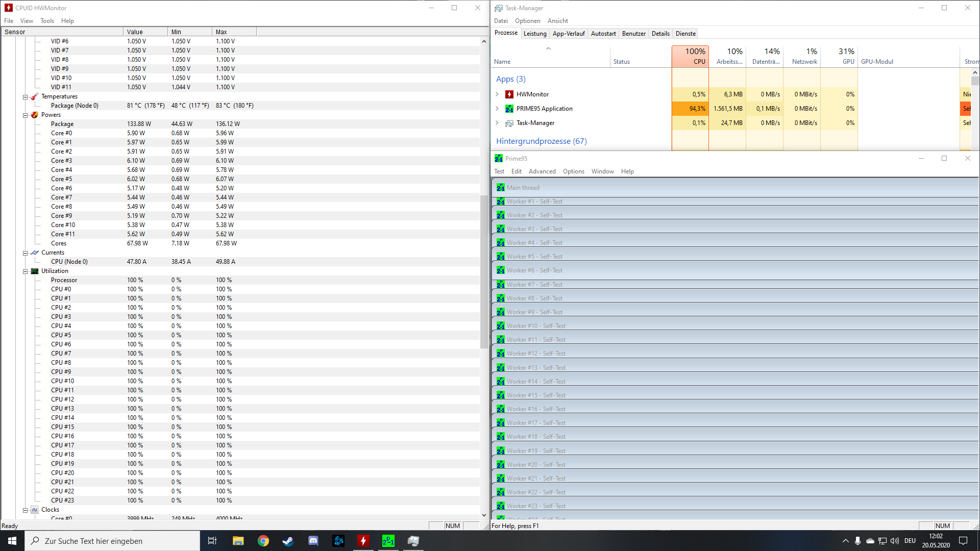Click Chrome icon in the taskbar
The height and width of the screenshot is (551, 980).
(263, 541)
